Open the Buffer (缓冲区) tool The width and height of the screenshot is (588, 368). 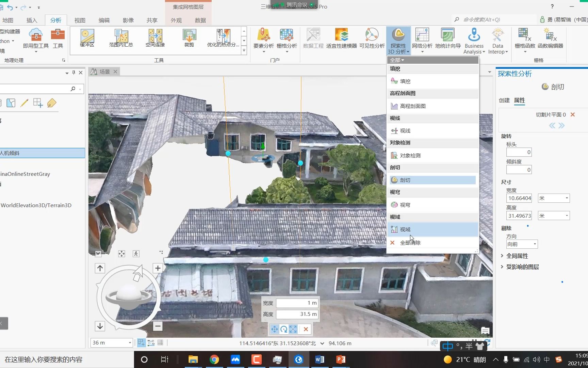(87, 38)
